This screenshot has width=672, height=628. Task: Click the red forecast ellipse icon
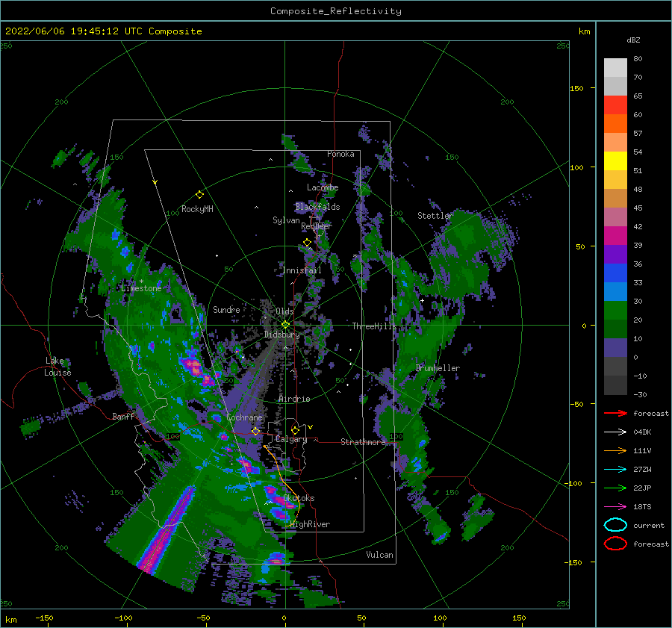coord(615,544)
